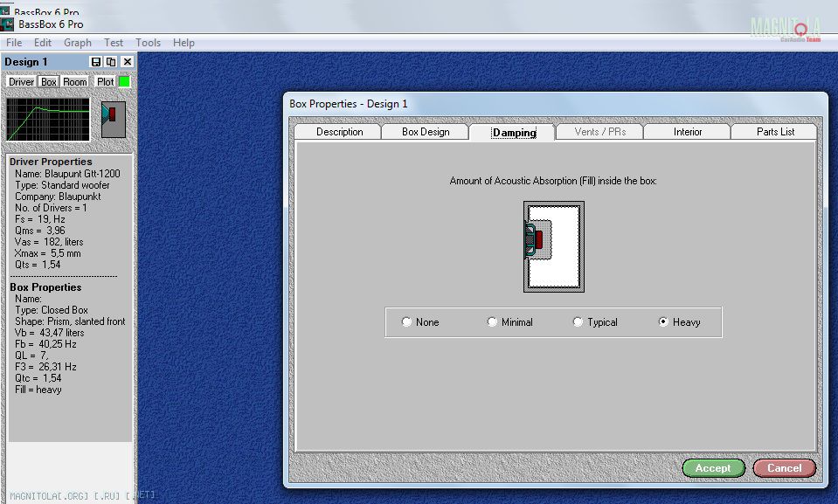The width and height of the screenshot is (838, 504).
Task: Click the green plot color indicator
Action: pos(125,82)
